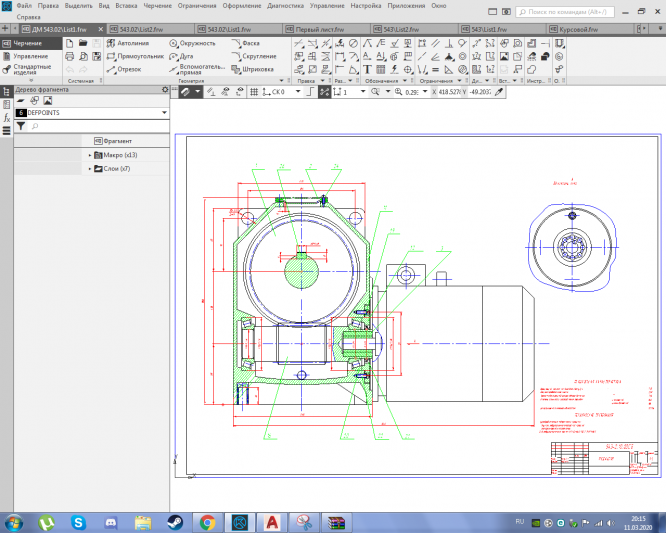
Task: Open Стандартные изделия toolbar set
Action: point(31,71)
